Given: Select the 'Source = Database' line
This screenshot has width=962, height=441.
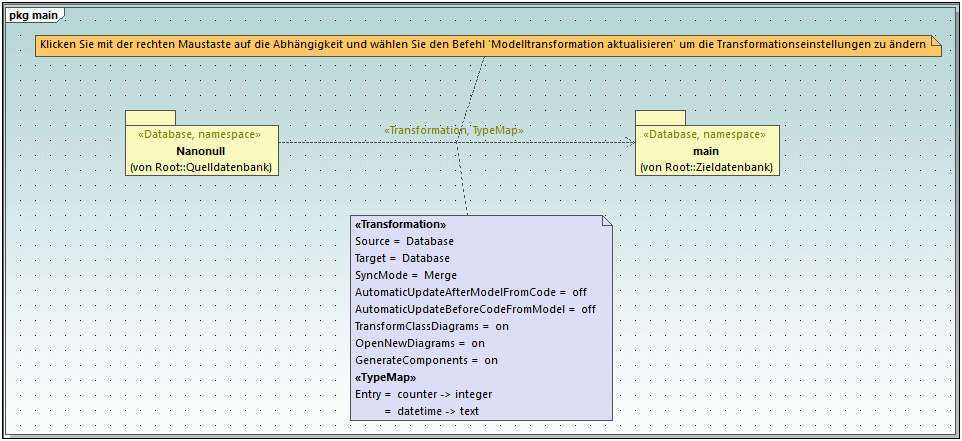Looking at the screenshot, I should (x=404, y=241).
